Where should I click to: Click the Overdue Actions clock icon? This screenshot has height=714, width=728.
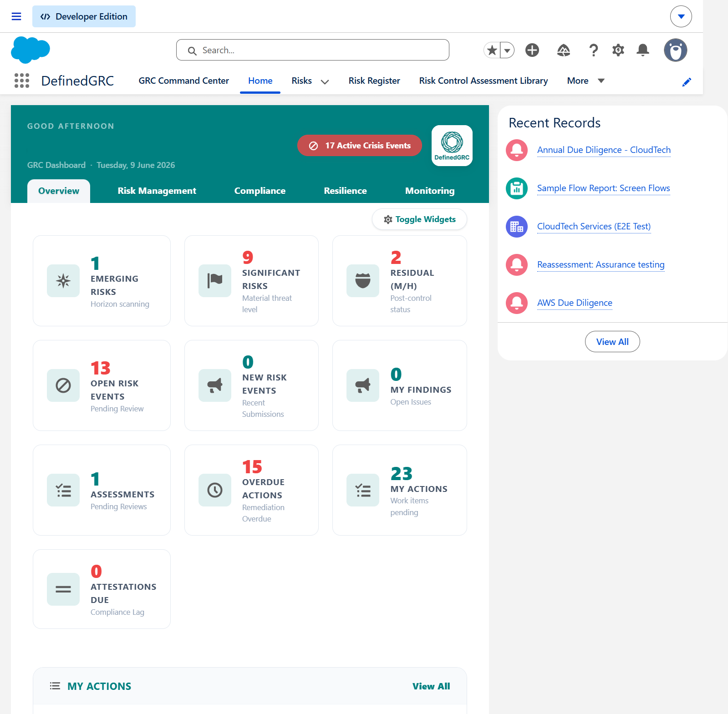(x=215, y=490)
